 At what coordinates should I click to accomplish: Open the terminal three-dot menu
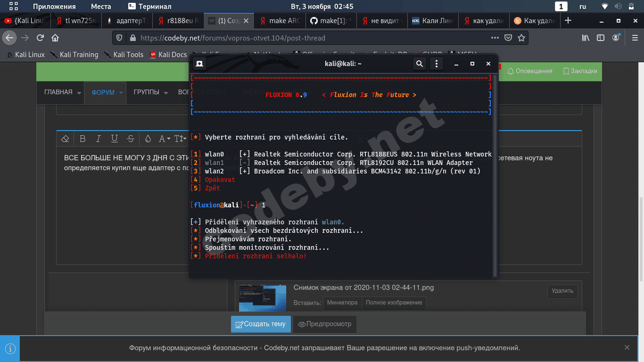tap(437, 64)
